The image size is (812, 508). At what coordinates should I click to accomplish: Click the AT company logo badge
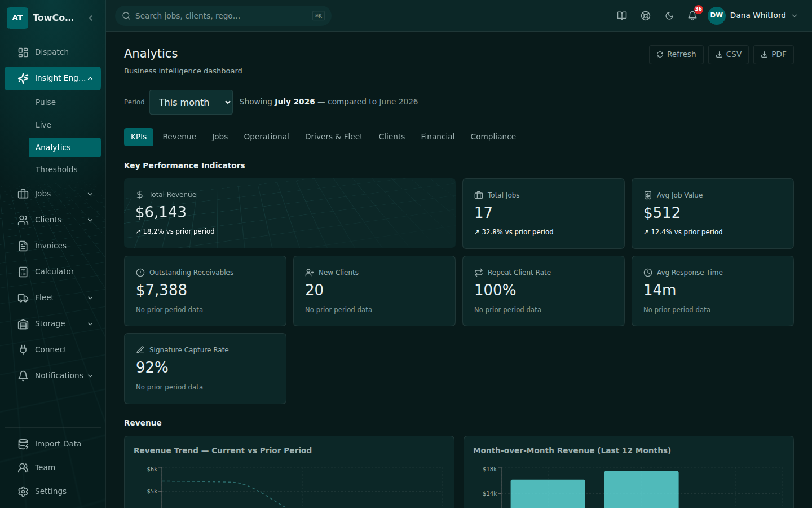click(17, 17)
